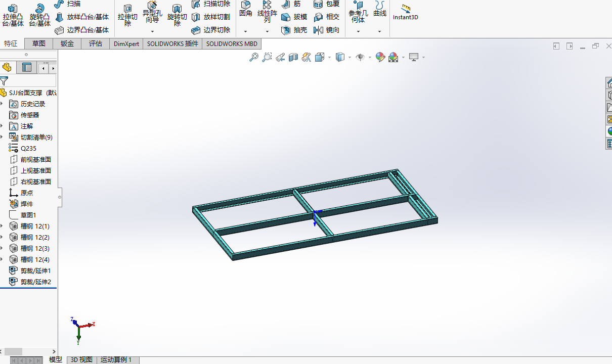Expand the 槽钢 12(1) feature node
Image resolution: width=612 pixels, height=364 pixels.
[2, 226]
